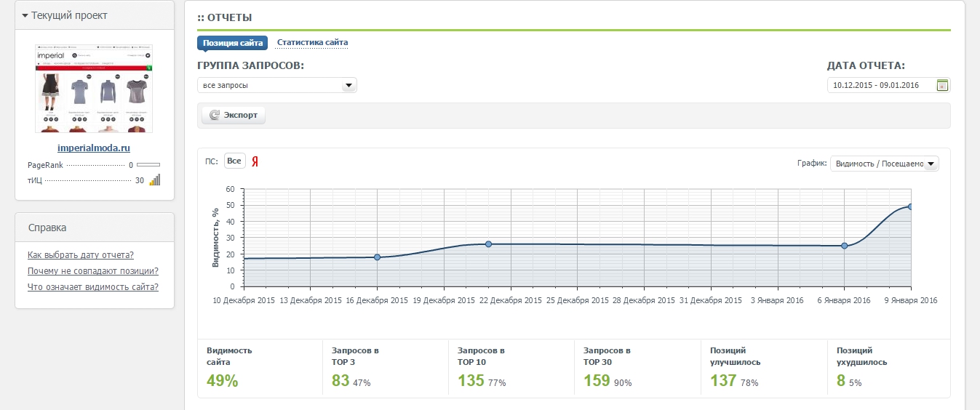Open the Почему не совпадают позиции link
Viewport: 980px width, 410px height.
click(x=93, y=271)
